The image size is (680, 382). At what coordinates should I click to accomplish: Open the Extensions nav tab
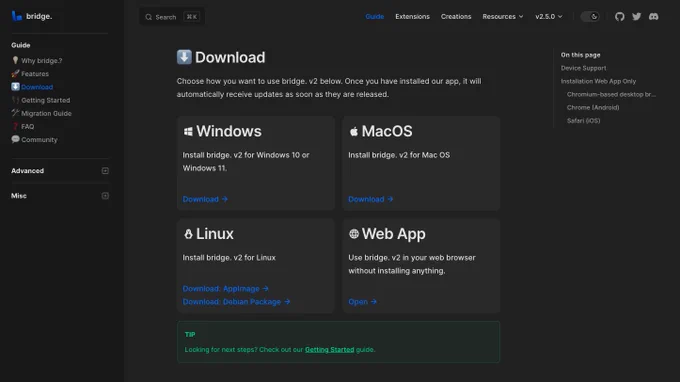(x=412, y=16)
